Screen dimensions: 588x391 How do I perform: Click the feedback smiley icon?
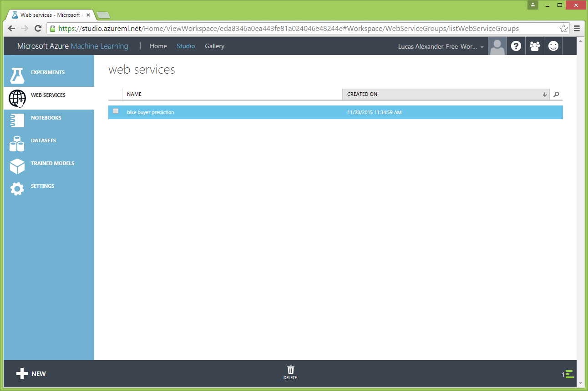pos(553,46)
